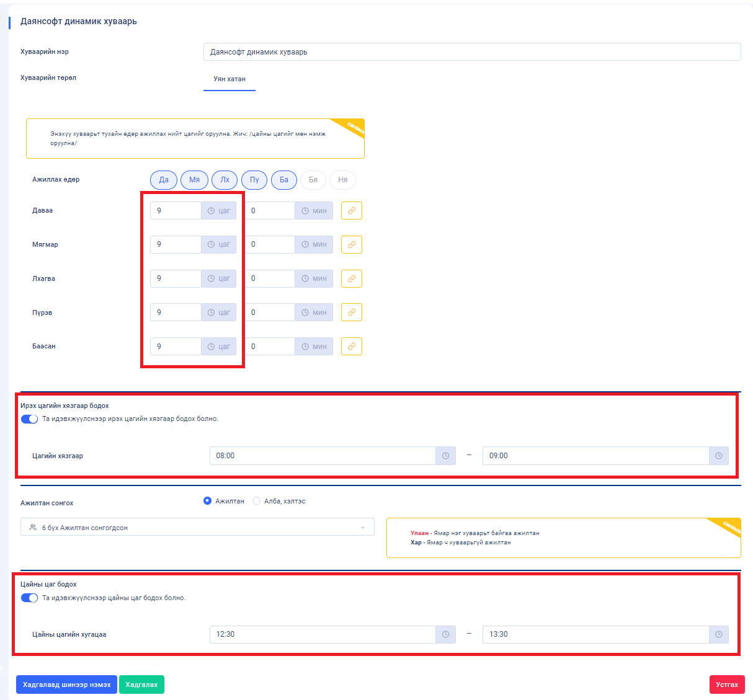This screenshot has width=753, height=700.
Task: Enable Ня working day
Action: 343,180
